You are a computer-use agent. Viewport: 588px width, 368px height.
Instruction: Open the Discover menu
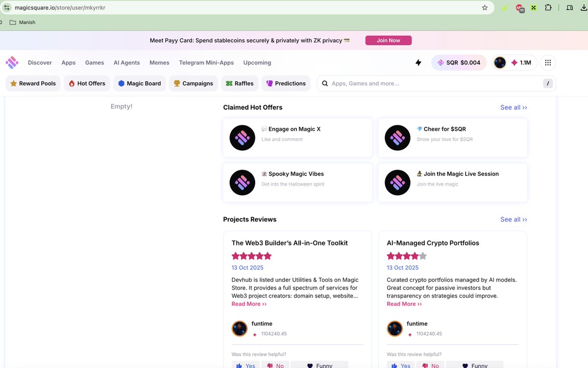(x=40, y=63)
